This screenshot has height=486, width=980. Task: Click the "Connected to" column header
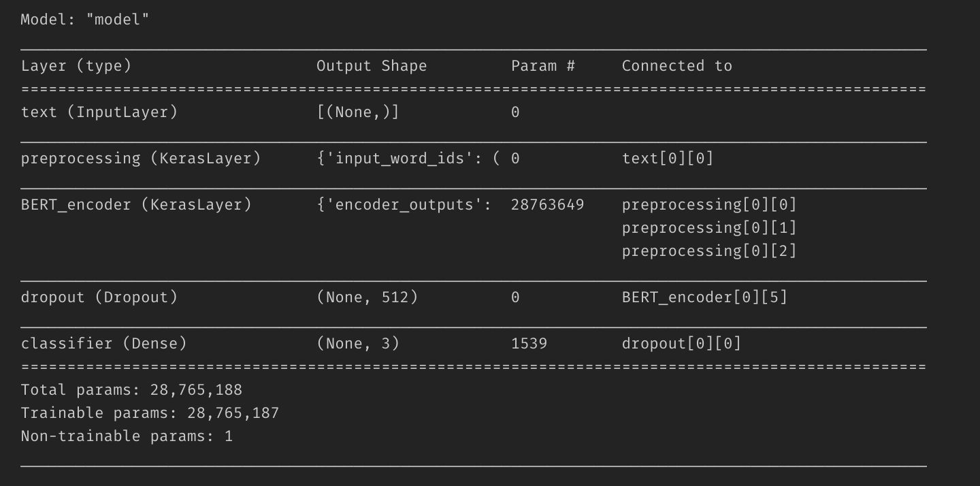pyautogui.click(x=676, y=66)
